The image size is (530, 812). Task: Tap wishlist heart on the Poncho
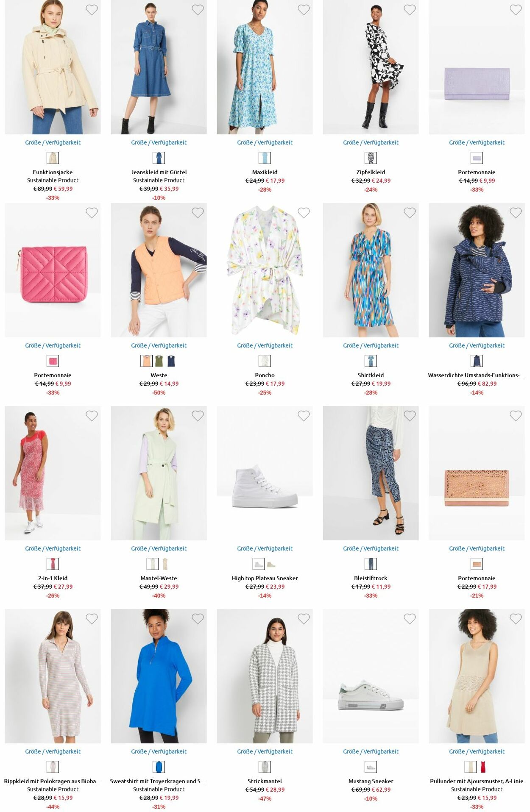click(304, 213)
